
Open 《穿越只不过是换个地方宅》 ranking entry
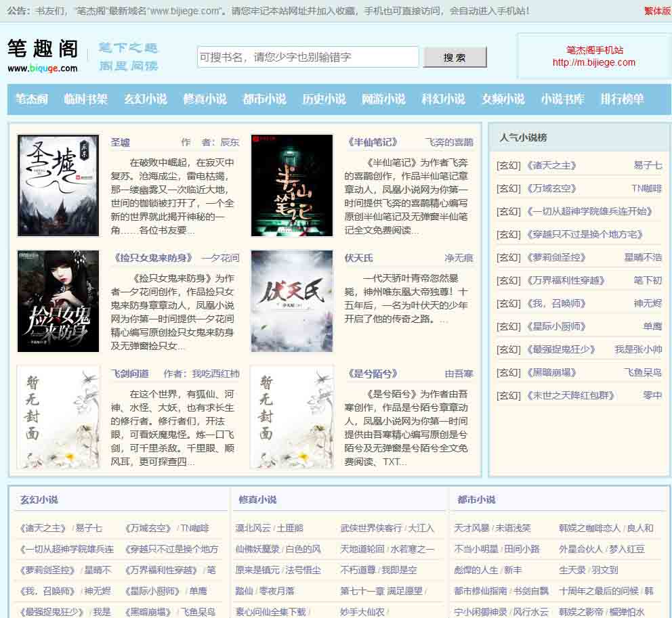pos(585,235)
